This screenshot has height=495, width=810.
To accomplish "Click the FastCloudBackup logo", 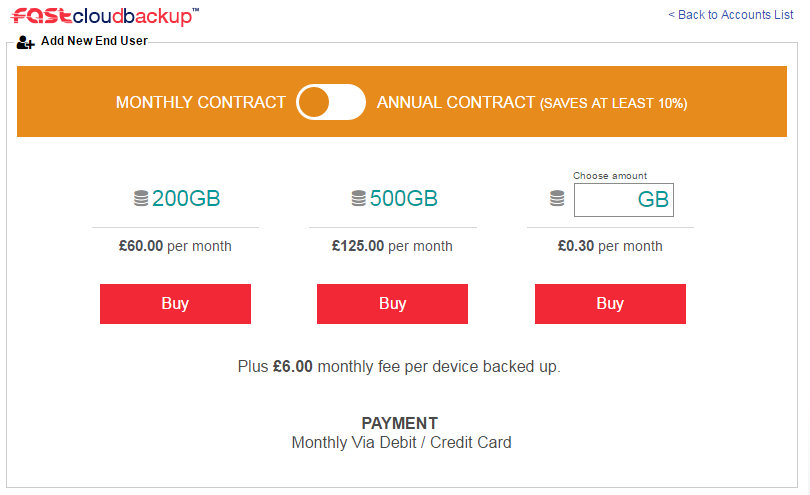I will click(x=105, y=16).
